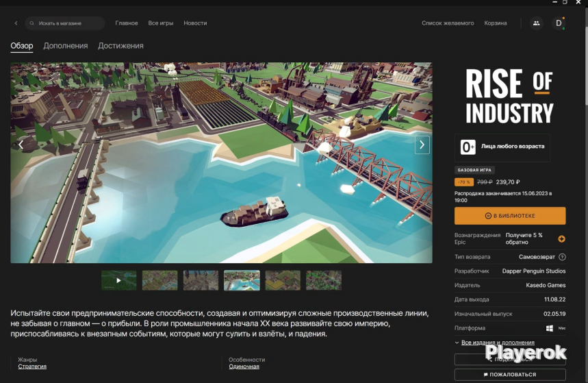Switch to the Достижения tab
Viewport: 588px width, 383px height.
[120, 46]
